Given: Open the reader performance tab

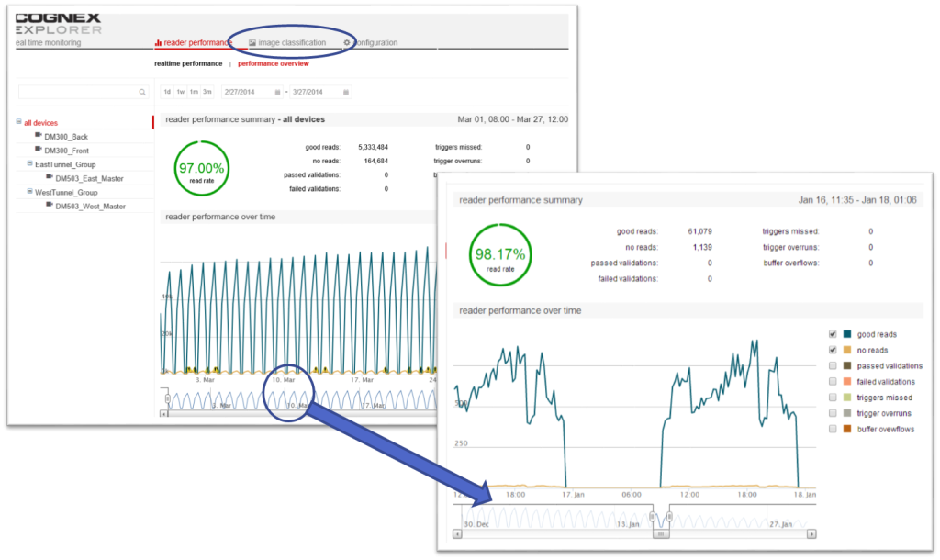Looking at the screenshot, I should 194,42.
